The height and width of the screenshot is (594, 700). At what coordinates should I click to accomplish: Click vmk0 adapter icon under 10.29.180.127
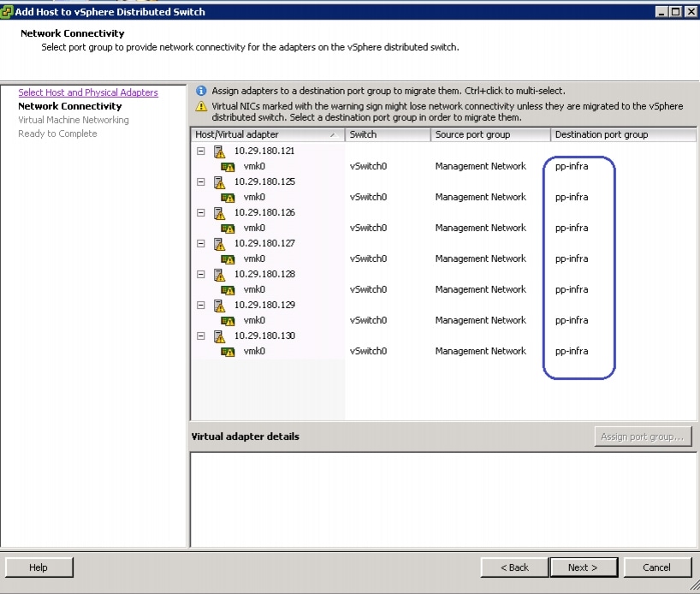[x=228, y=259]
